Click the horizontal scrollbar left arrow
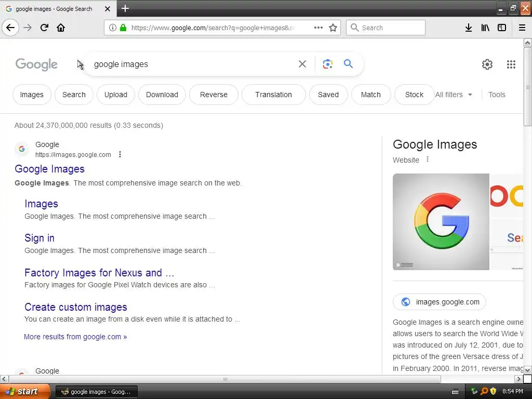This screenshot has width=532, height=399. click(4, 379)
